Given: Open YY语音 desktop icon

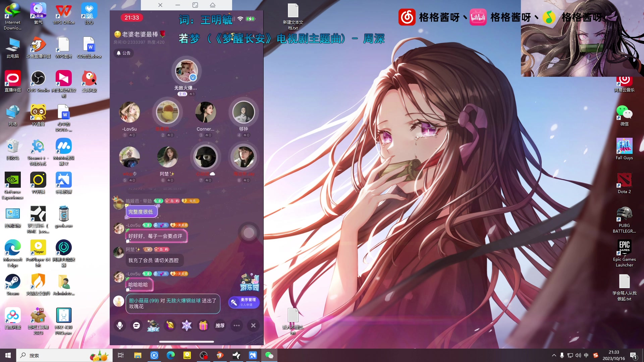Looking at the screenshot, I should tap(38, 115).
